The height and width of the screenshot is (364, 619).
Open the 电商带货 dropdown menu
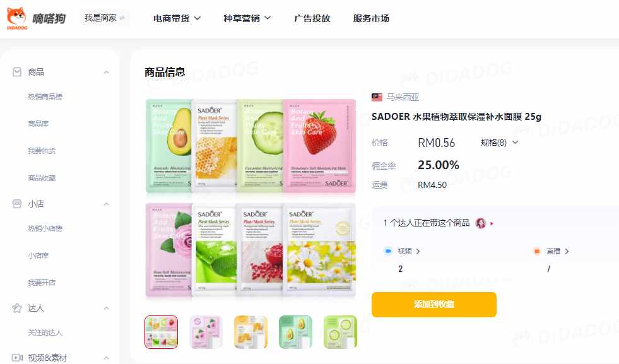coord(177,18)
